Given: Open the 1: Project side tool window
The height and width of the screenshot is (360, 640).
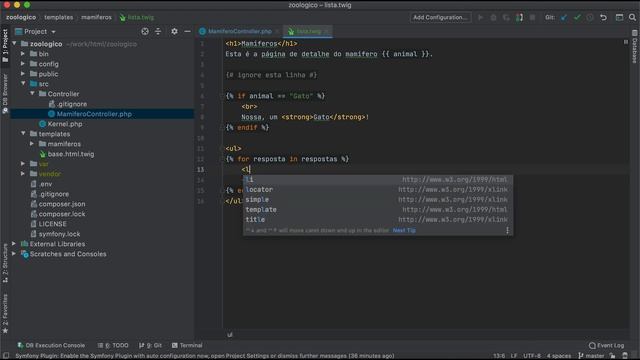Looking at the screenshot, I should click(x=5, y=46).
